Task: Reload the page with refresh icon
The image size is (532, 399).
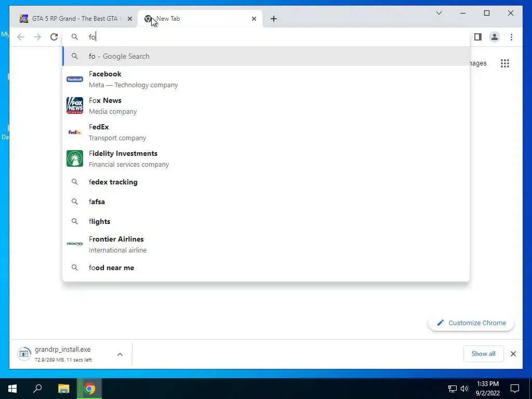Action: coord(54,37)
